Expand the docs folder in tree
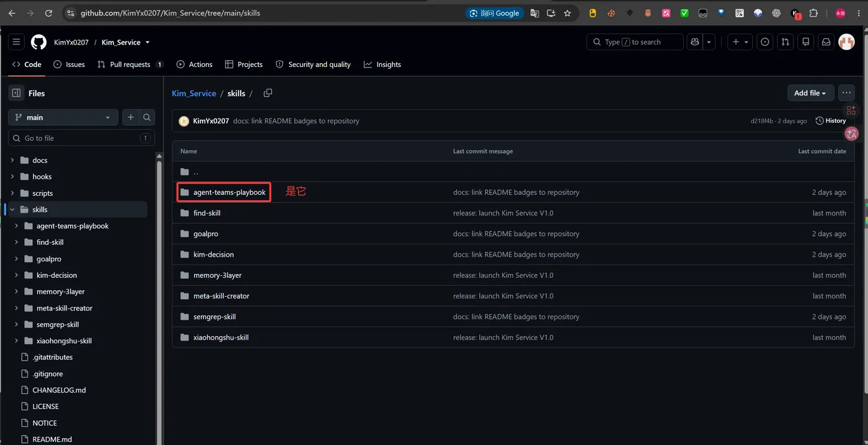The height and width of the screenshot is (445, 868). point(12,160)
